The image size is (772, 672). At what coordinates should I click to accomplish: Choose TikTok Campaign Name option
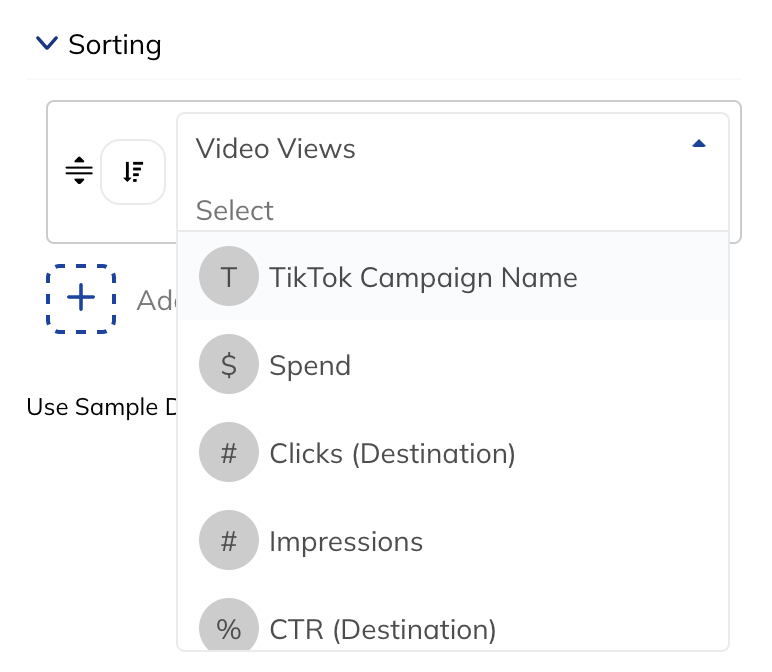(452, 276)
